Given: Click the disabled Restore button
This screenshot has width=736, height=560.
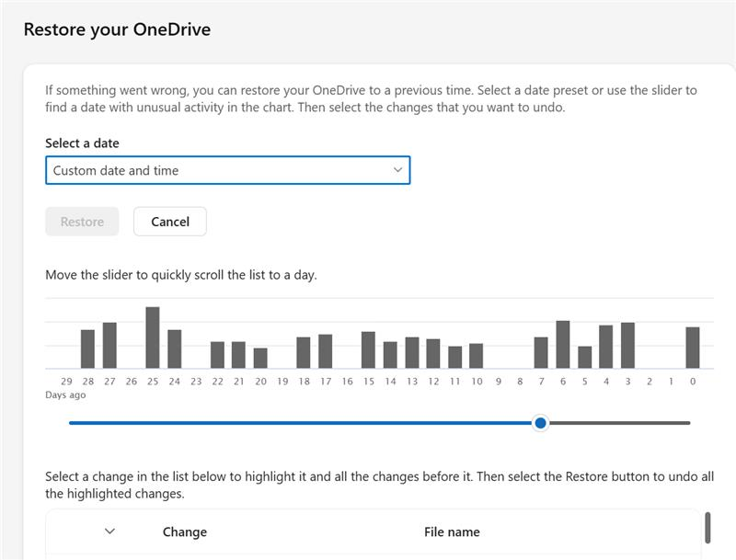Looking at the screenshot, I should [82, 222].
